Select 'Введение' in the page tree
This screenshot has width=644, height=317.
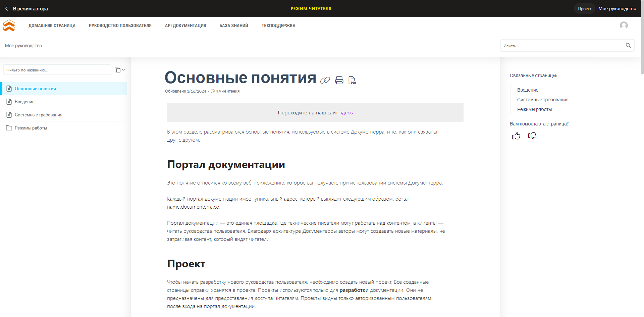24,102
